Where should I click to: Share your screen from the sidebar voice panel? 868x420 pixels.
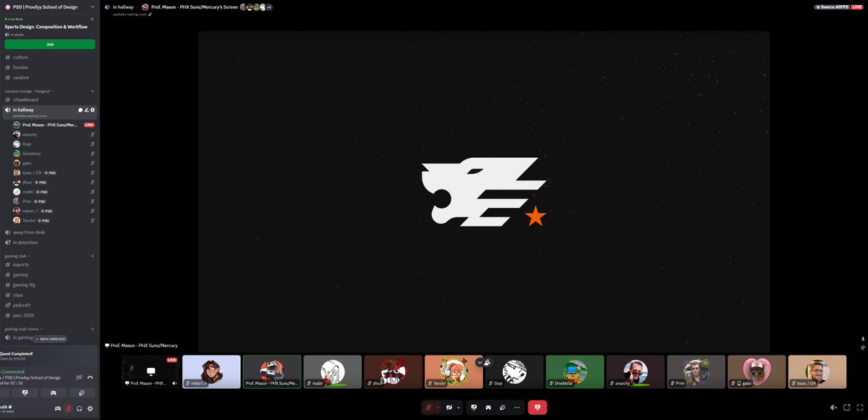point(25,392)
